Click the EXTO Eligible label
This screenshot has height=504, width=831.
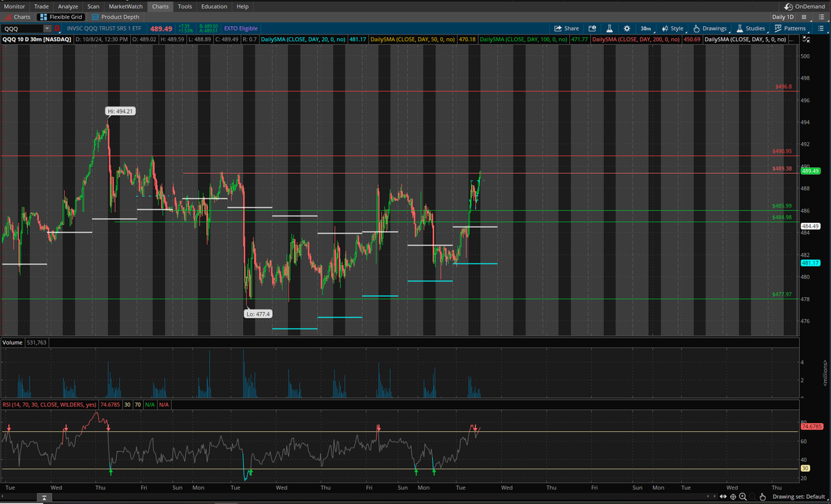click(x=240, y=28)
